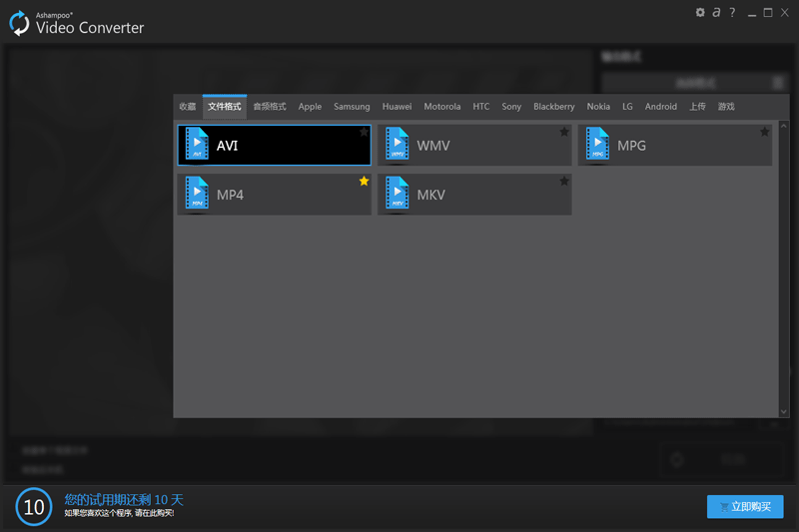Minimize the Video Converter window

[752, 13]
